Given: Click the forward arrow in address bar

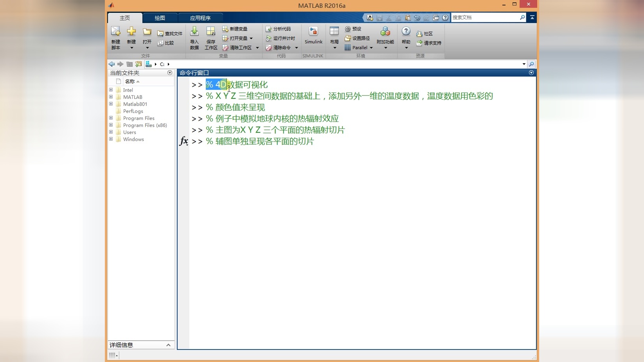Looking at the screenshot, I should (x=121, y=64).
